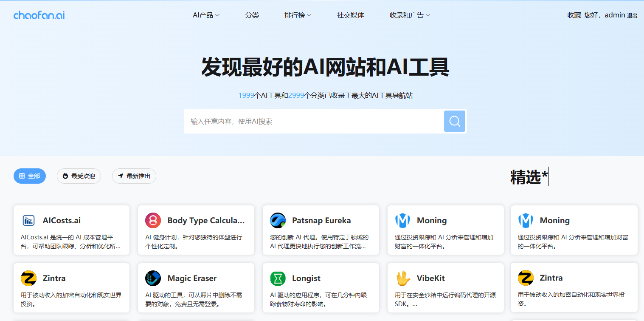Viewport: 644px width, 321px height.
Task: Select the 最受欢迎 filter tab
Action: (x=79, y=176)
